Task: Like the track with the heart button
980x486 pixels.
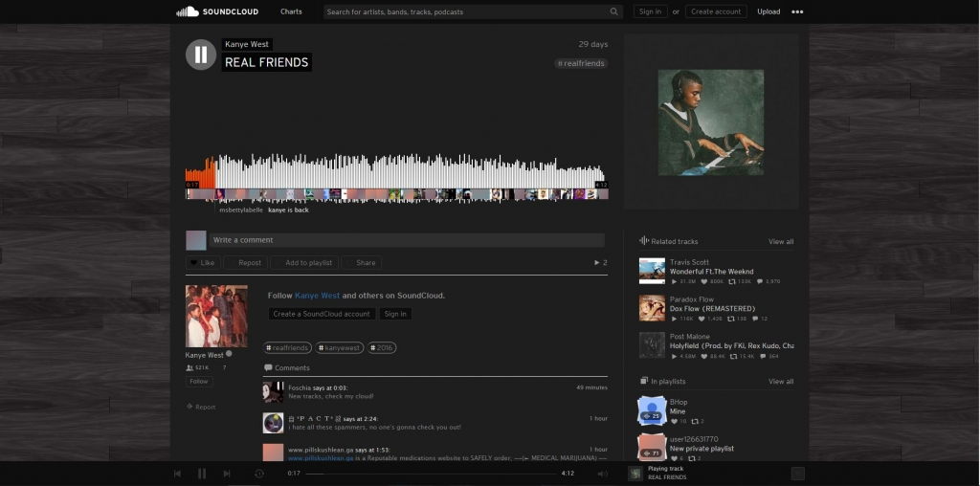Action: 203,262
